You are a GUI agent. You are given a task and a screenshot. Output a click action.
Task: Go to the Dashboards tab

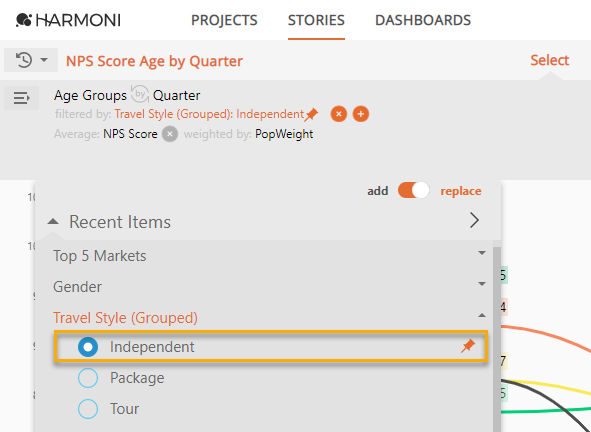click(x=423, y=20)
